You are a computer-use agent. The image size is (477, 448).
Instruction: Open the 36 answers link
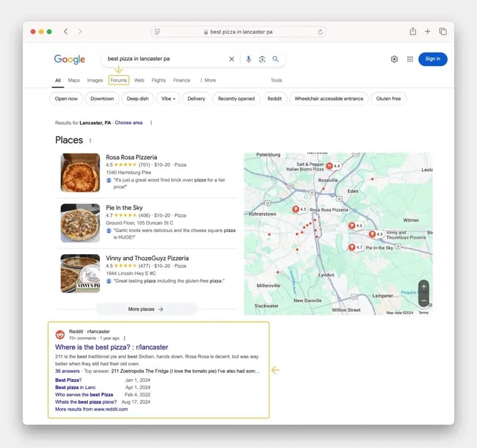pyautogui.click(x=68, y=371)
